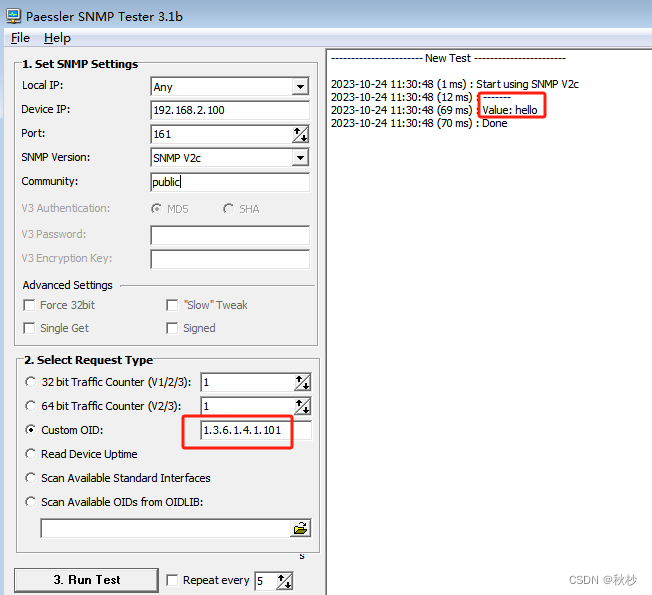652x595 pixels.
Task: Enable the Single Get checkbox
Action: click(x=29, y=328)
